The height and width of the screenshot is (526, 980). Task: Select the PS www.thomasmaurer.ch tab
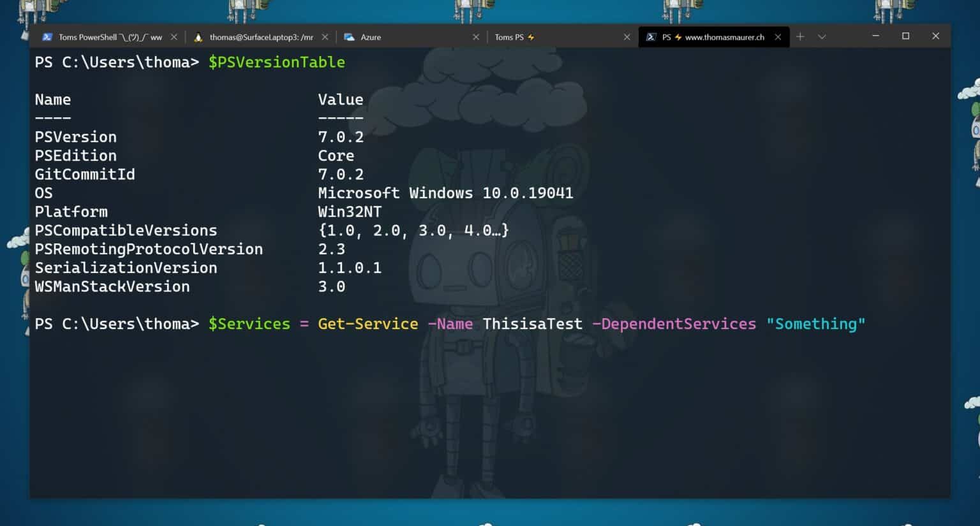pyautogui.click(x=714, y=37)
